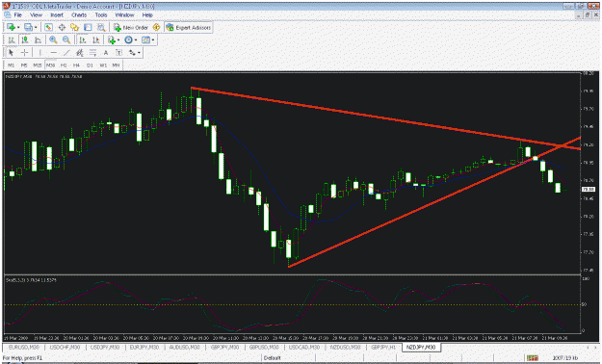
Task: Click the New Chart icon
Action: (x=11, y=27)
